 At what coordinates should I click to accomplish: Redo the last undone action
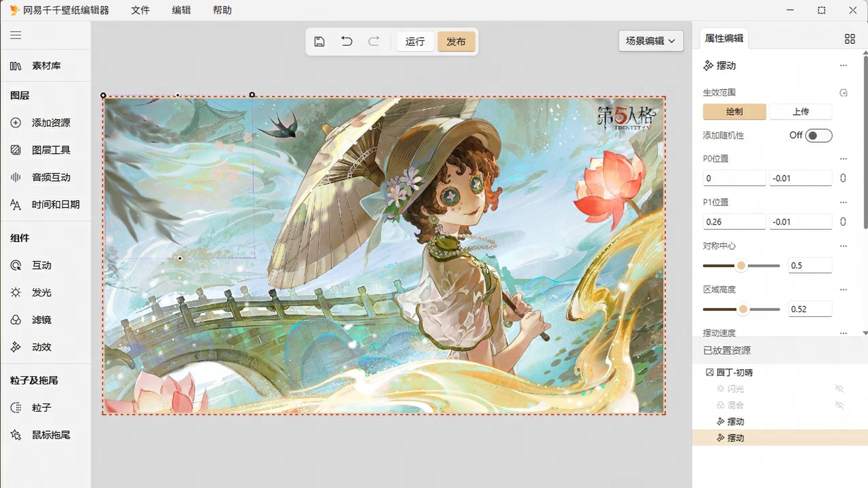click(x=374, y=42)
